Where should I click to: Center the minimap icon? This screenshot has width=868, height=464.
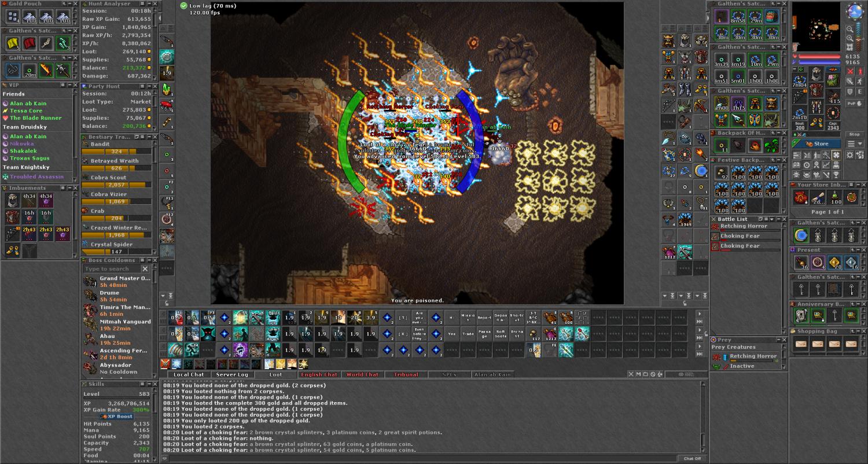pyautogui.click(x=850, y=47)
